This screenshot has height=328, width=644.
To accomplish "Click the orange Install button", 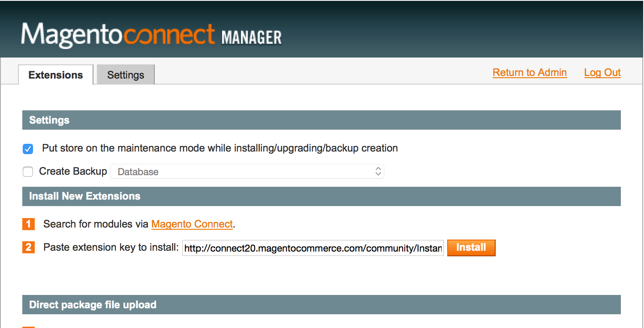I will tap(471, 248).
